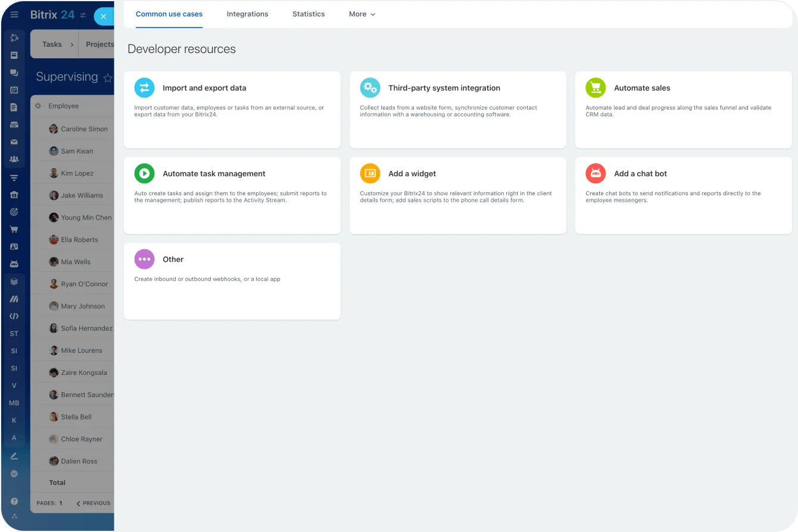Screen dimensions: 798x532
Task: Toggle the hamburger menu in sidebar
Action: (14, 15)
